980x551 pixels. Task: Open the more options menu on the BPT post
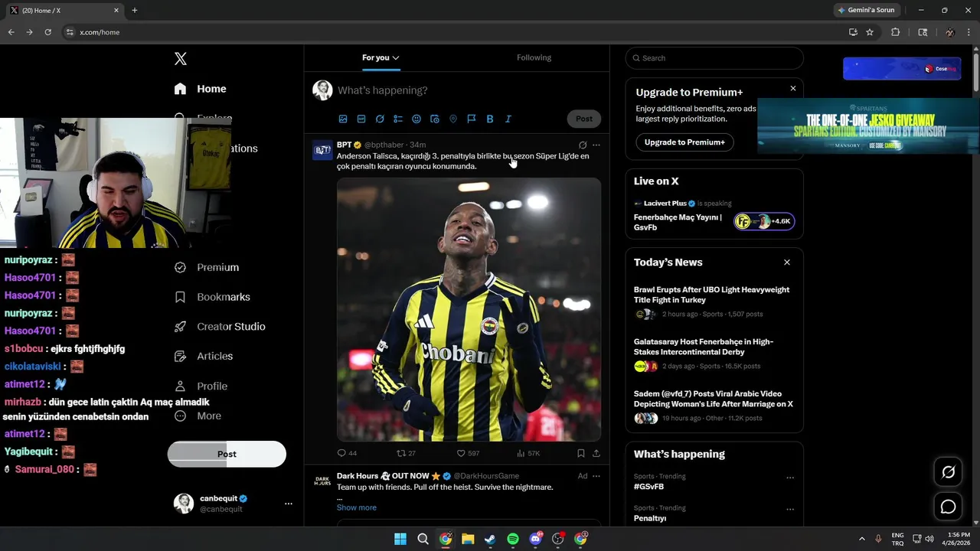pyautogui.click(x=596, y=145)
